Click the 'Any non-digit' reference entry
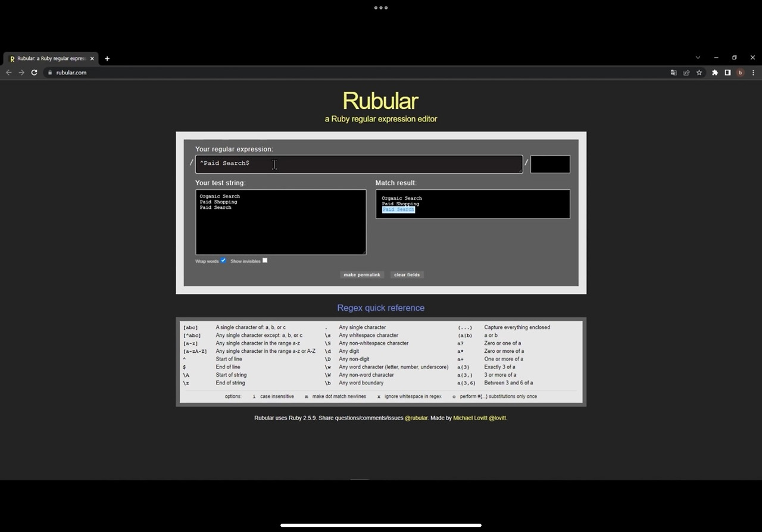 tap(354, 359)
